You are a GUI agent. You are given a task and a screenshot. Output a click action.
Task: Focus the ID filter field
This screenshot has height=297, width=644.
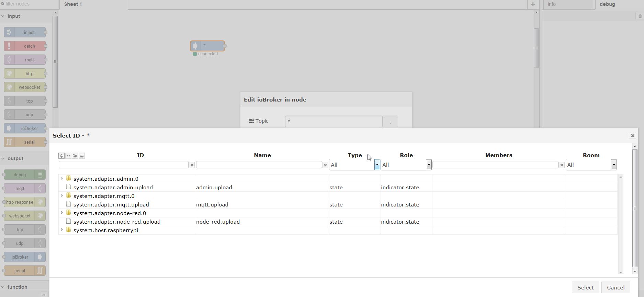(124, 165)
